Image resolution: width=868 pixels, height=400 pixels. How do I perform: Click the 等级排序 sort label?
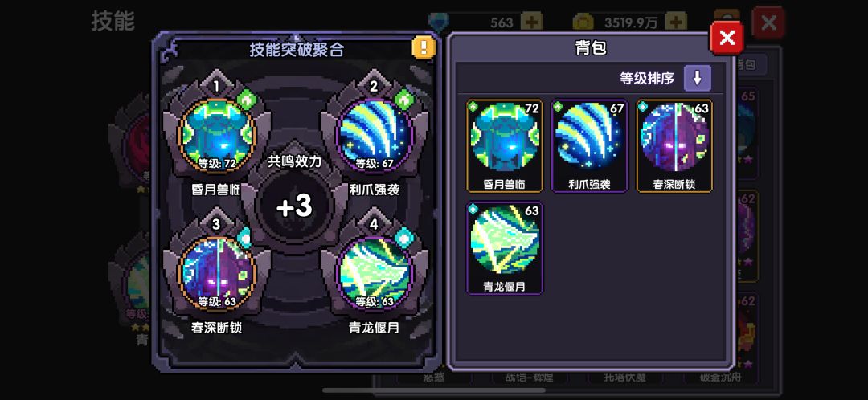[646, 79]
